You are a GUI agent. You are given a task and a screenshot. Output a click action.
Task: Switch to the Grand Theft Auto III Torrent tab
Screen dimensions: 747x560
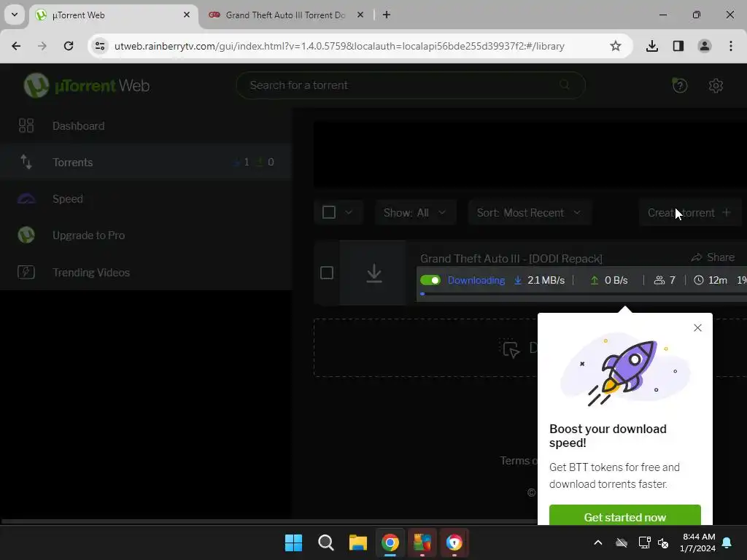point(285,15)
